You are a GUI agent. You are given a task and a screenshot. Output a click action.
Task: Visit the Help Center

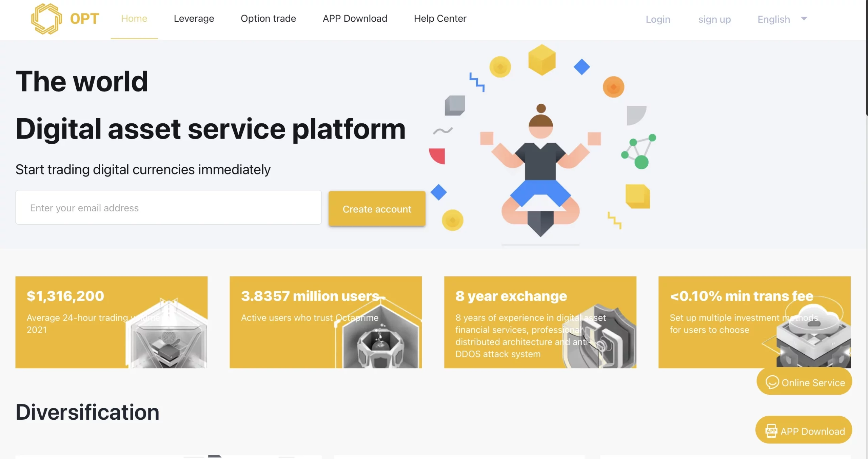point(440,19)
